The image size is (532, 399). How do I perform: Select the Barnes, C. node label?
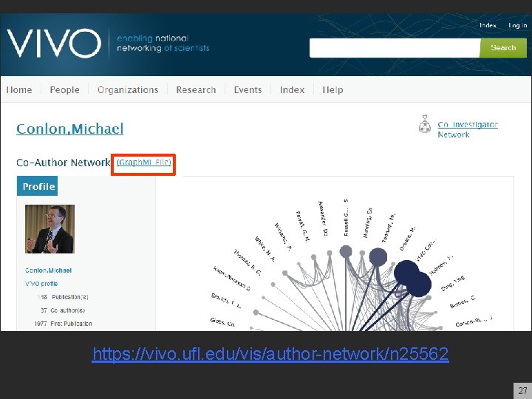[463, 301]
